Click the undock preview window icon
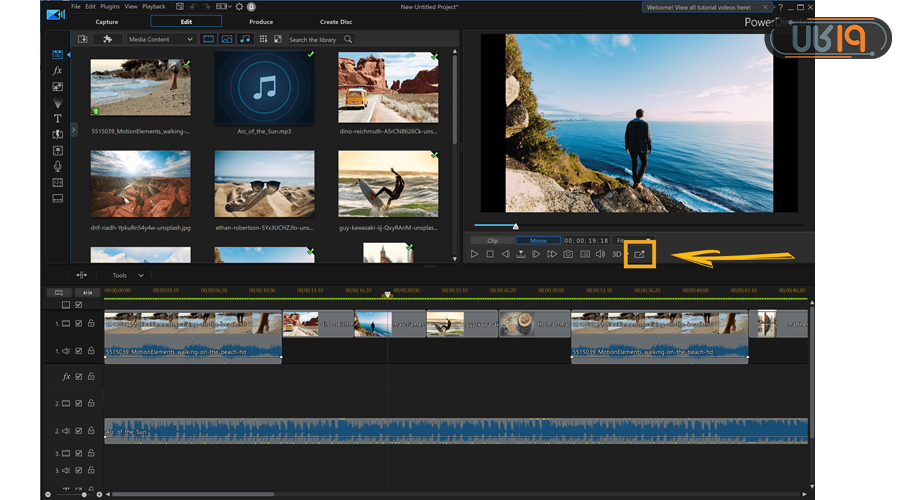900x500 pixels. [640, 255]
